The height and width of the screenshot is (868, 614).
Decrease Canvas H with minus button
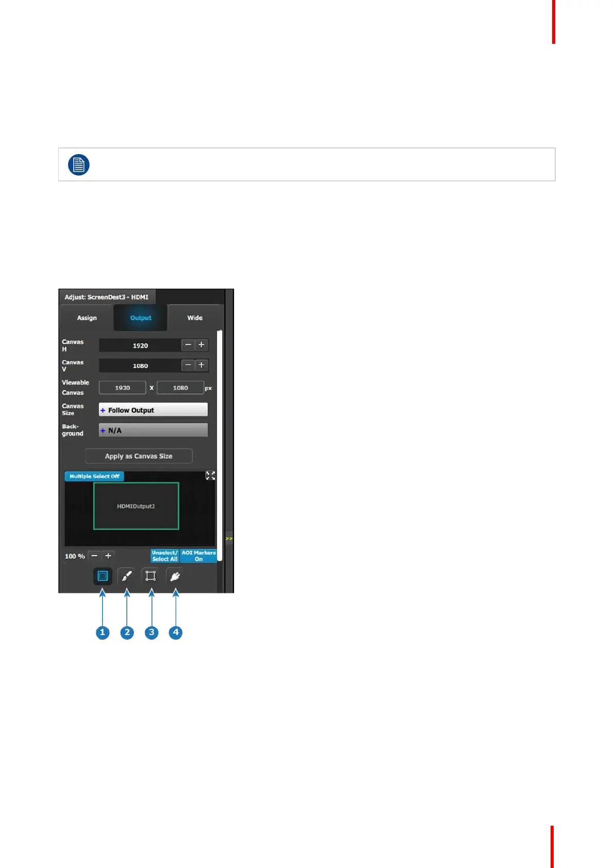(188, 345)
